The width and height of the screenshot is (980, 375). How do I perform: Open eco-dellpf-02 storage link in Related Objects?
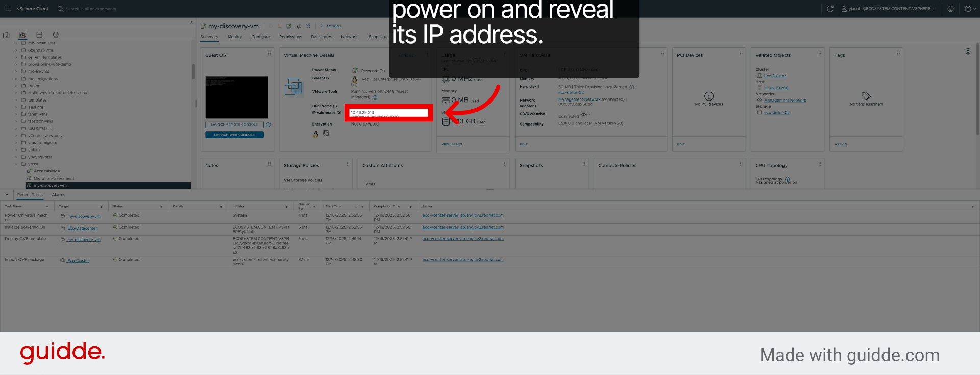pyautogui.click(x=776, y=112)
